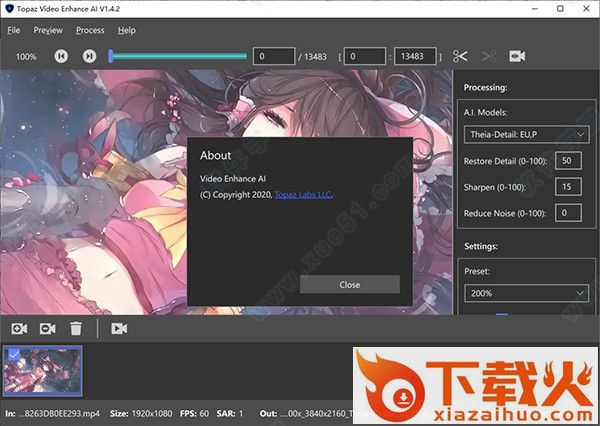Jump to the last frame
This screenshot has height=426, width=600.
click(90, 56)
